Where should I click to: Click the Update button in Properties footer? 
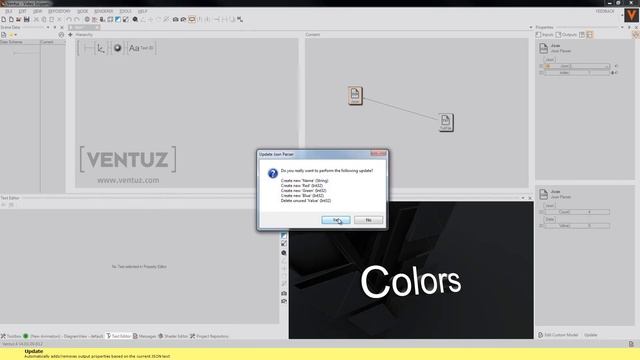(x=591, y=335)
